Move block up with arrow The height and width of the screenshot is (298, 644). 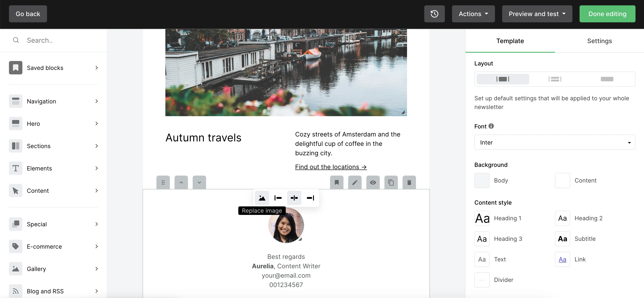click(x=181, y=183)
